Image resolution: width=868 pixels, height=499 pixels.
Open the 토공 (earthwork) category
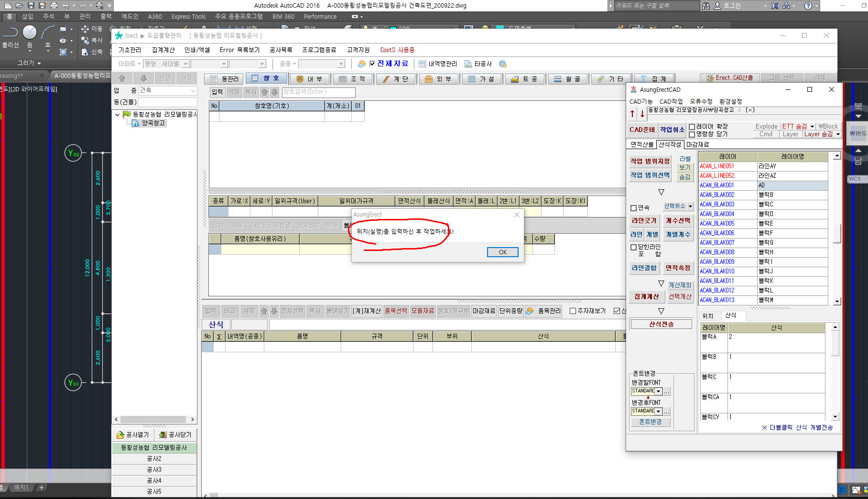point(525,79)
